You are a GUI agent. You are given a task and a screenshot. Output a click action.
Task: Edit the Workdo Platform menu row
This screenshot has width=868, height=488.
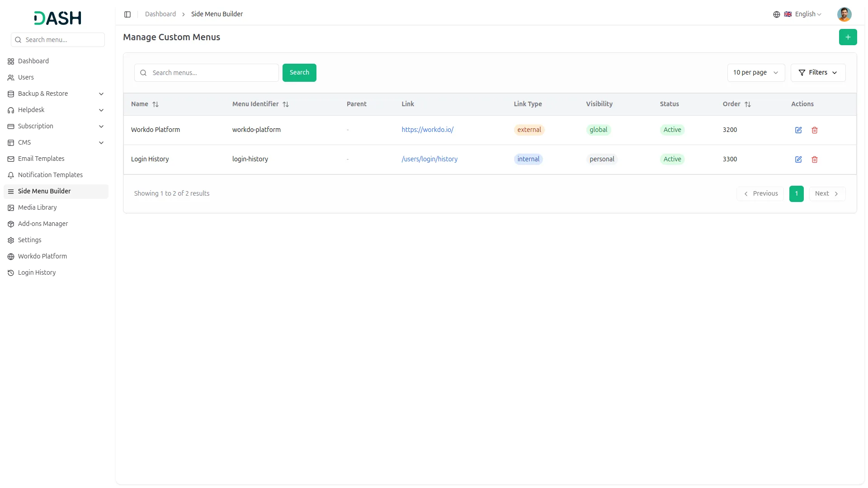pyautogui.click(x=798, y=130)
